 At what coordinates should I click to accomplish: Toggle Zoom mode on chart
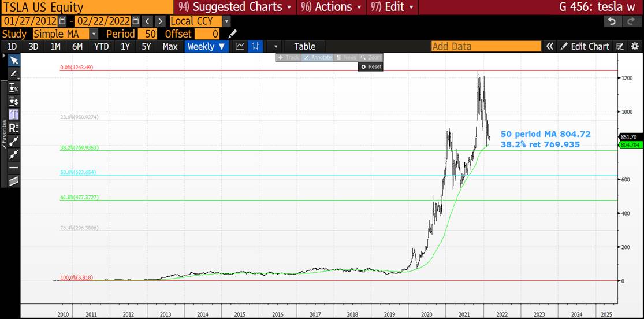[370, 57]
